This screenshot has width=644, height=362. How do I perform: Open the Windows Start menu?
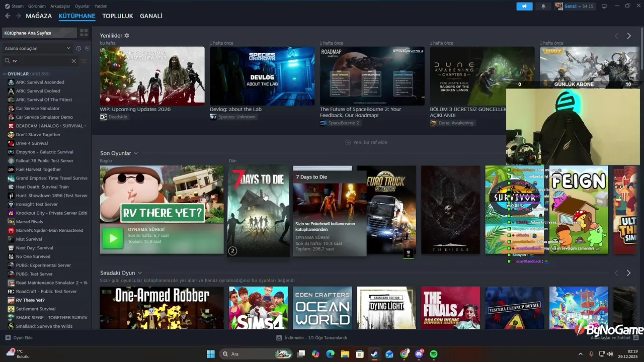pyautogui.click(x=211, y=354)
